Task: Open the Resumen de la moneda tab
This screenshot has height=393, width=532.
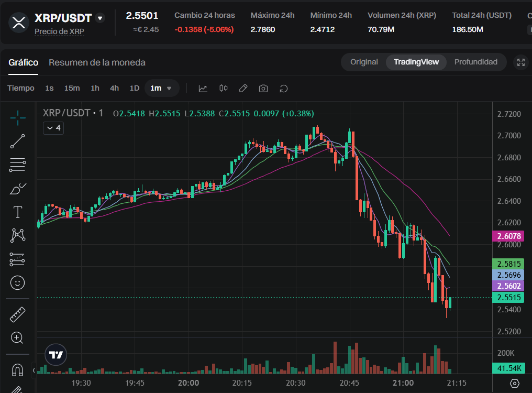Action: [97, 62]
